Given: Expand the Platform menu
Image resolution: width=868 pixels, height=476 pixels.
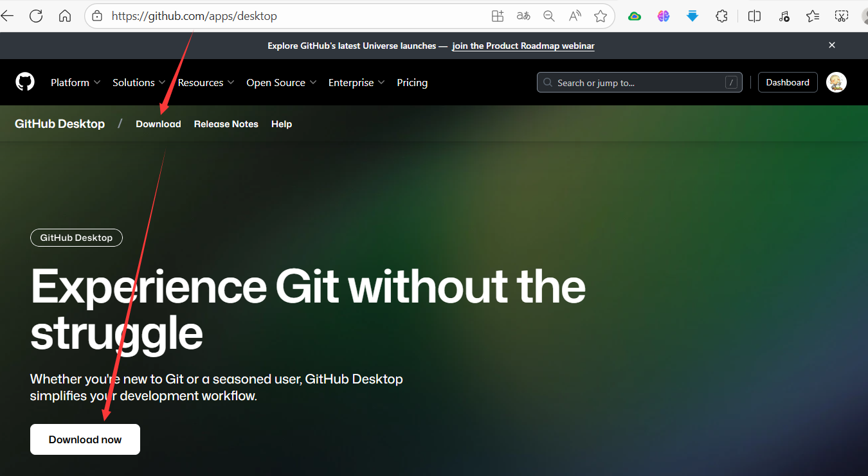Looking at the screenshot, I should (76, 82).
